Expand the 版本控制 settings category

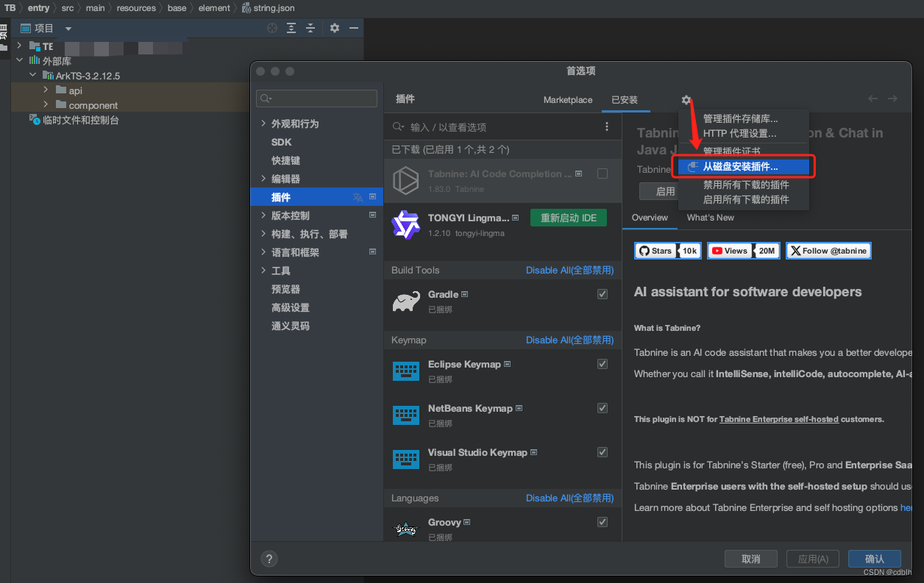264,215
